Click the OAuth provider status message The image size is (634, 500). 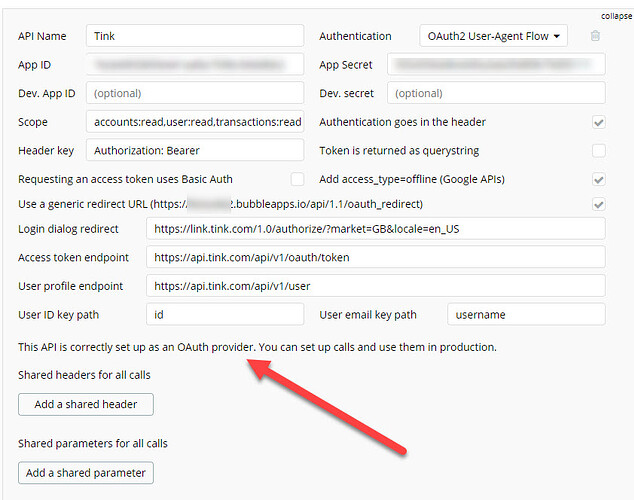point(257,347)
